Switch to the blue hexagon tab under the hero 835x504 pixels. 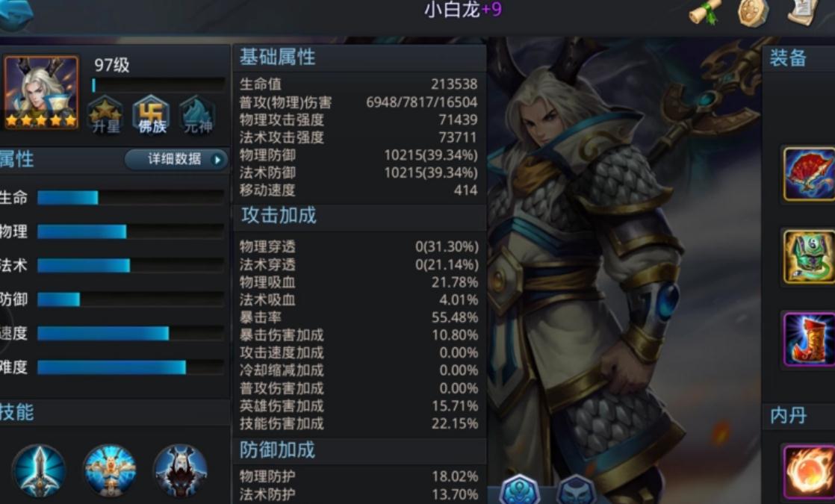pyautogui.click(x=520, y=489)
